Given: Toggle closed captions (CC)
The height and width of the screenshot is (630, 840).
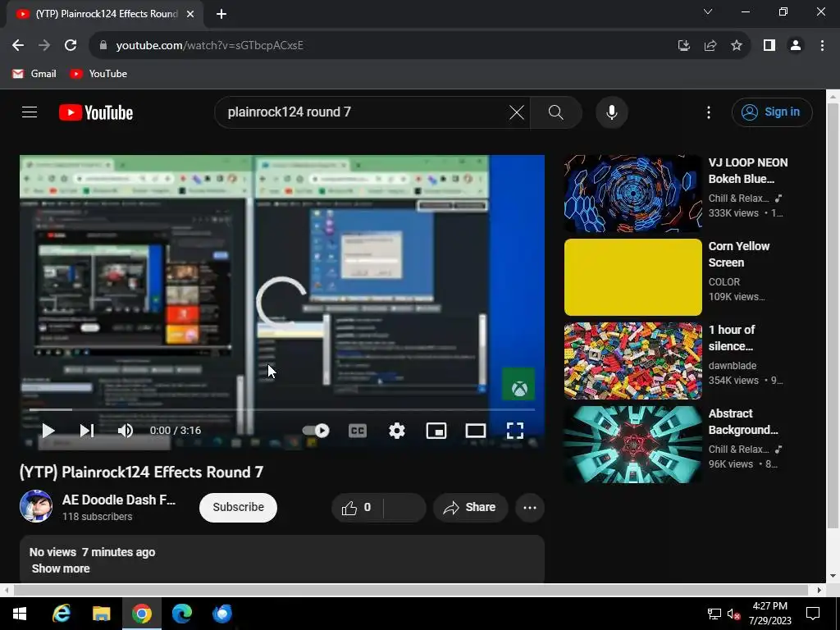Looking at the screenshot, I should 358,430.
